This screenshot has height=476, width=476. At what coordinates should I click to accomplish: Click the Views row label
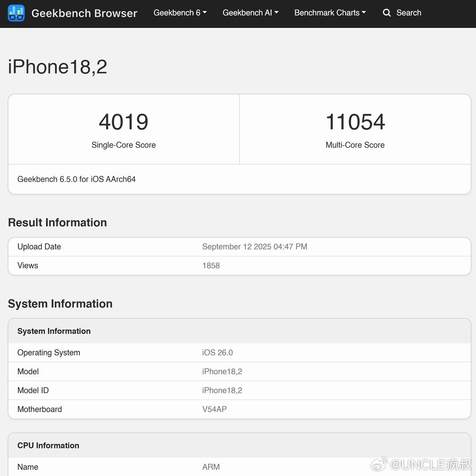28,265
